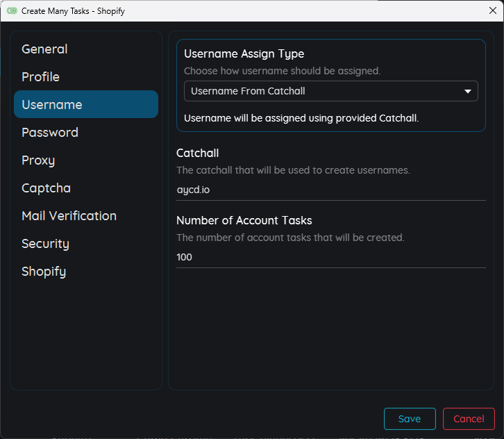The image size is (504, 439).
Task: Click the dropdown arrow for assign type
Action: (468, 91)
